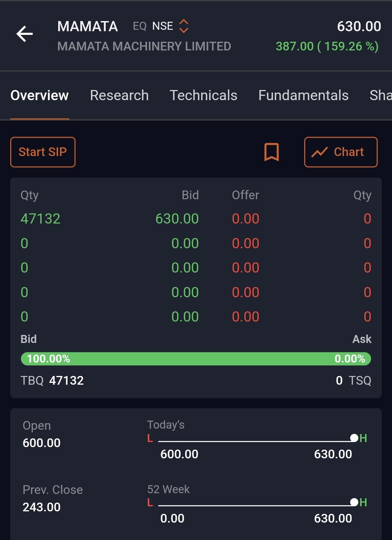Tap the Today's high 630.00
The height and width of the screenshot is (540, 392).
click(333, 454)
